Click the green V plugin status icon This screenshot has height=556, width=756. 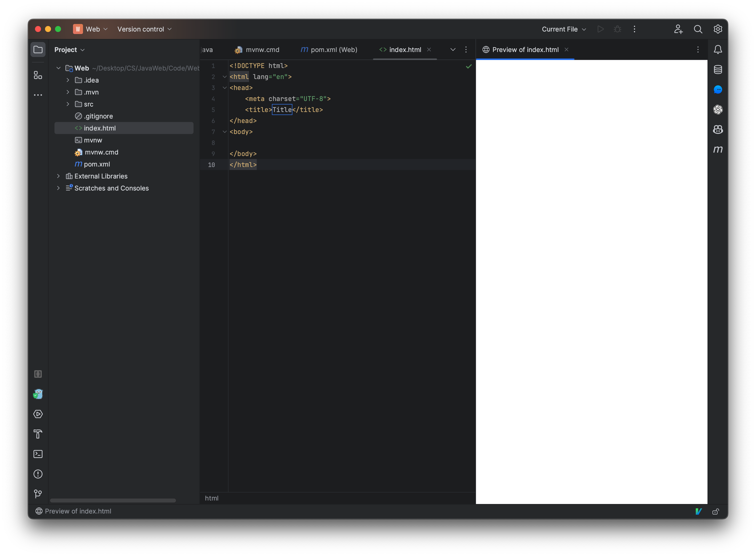click(x=698, y=511)
